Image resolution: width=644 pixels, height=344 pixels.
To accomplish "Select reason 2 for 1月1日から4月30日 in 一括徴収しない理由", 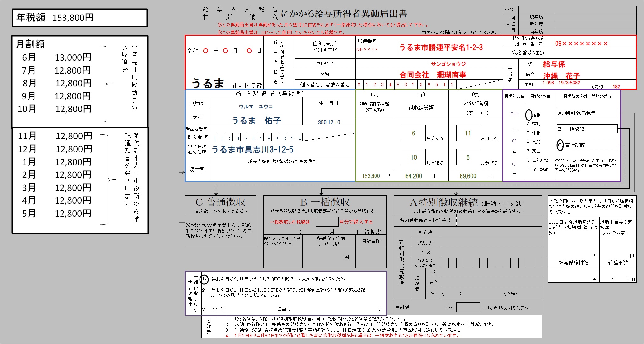I will (284, 293).
